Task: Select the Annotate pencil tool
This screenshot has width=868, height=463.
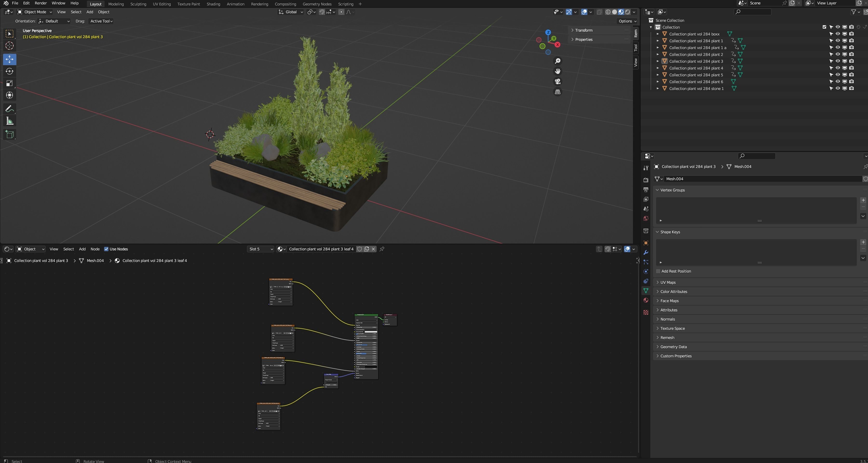Action: (9, 109)
